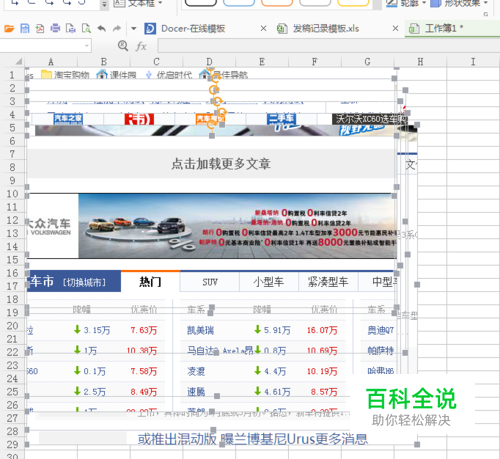Switch to the 工作簿1 tab

pos(440,29)
